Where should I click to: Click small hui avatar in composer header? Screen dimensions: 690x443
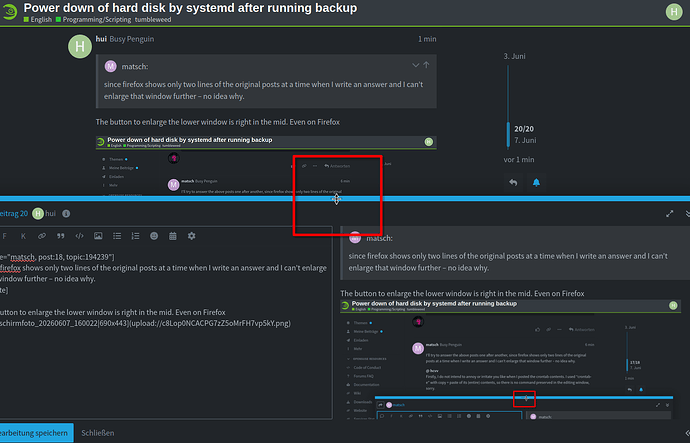38,214
